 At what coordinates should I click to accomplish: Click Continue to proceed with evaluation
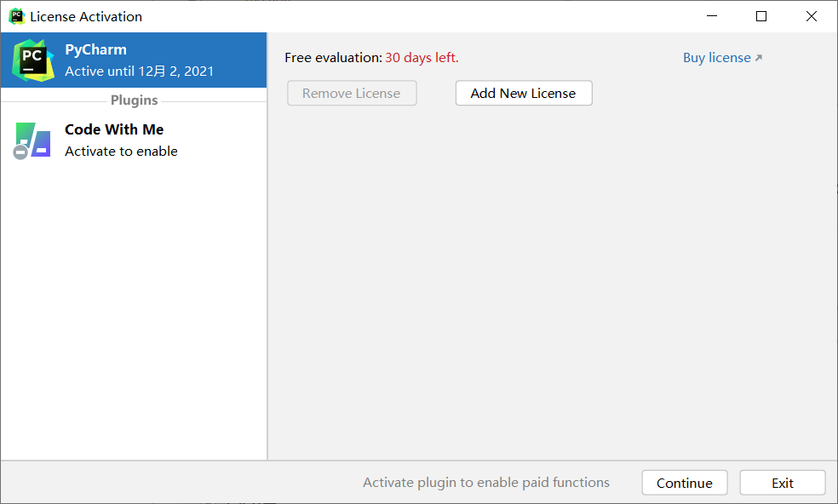tap(685, 483)
